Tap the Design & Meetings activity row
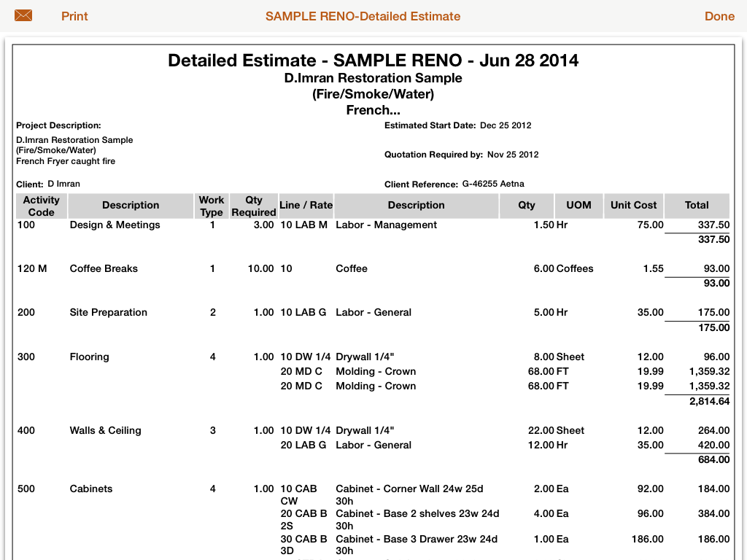This screenshot has height=560, width=747. pos(115,225)
